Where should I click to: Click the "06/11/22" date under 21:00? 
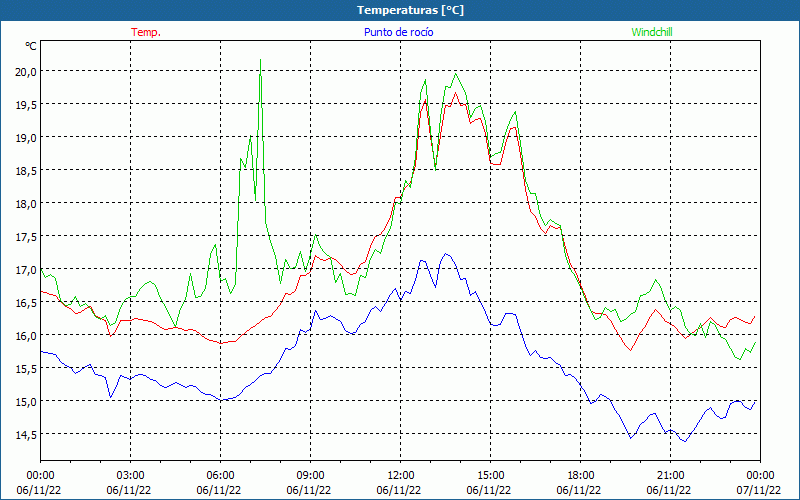pos(669,490)
